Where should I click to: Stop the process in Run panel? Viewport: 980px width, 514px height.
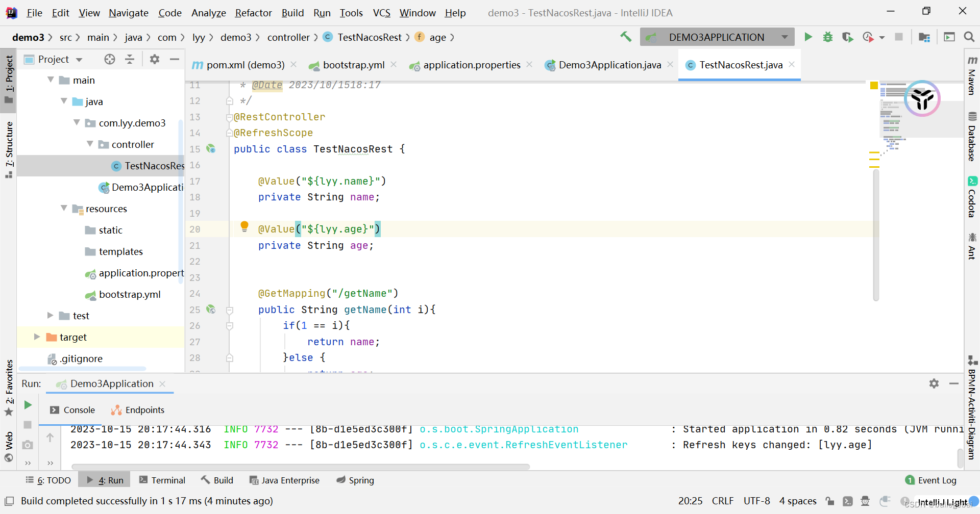click(28, 425)
